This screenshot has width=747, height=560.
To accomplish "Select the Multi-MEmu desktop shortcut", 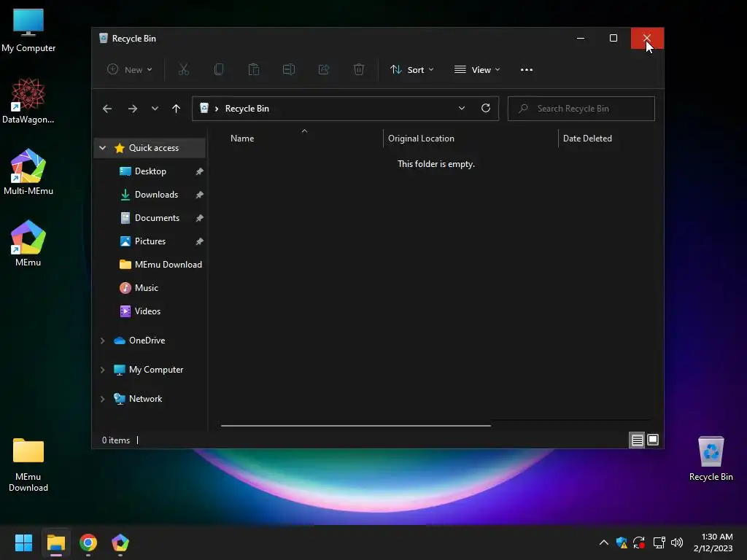I will [28, 172].
